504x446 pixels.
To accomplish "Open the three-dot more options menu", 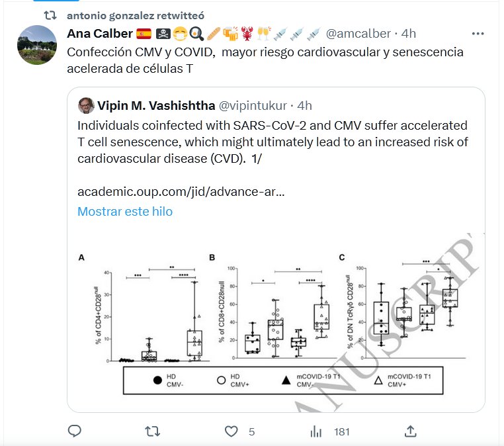I will tap(477, 33).
